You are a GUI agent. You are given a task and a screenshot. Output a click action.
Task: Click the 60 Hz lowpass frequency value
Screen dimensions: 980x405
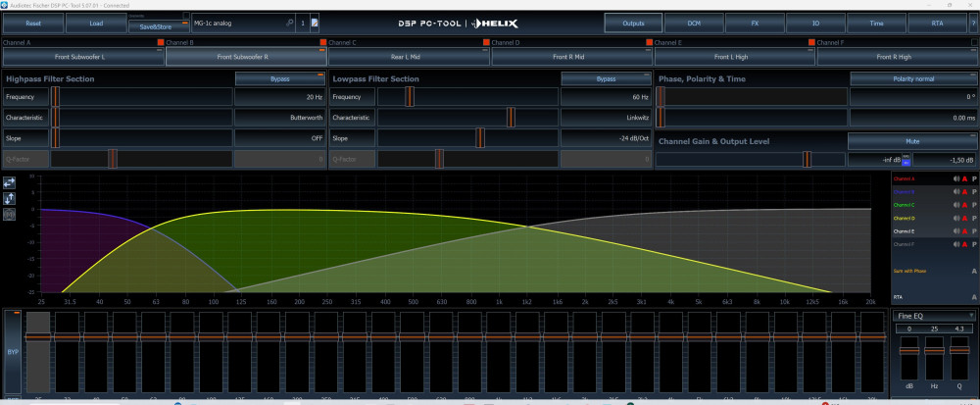coord(606,97)
